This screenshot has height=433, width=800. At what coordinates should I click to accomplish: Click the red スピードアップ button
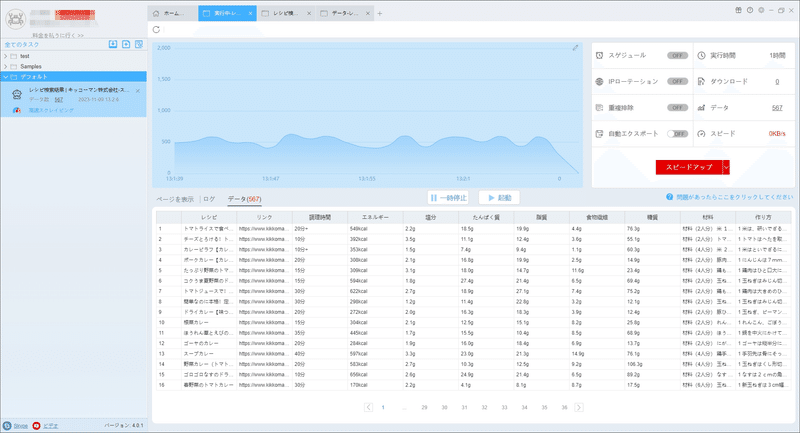point(689,167)
